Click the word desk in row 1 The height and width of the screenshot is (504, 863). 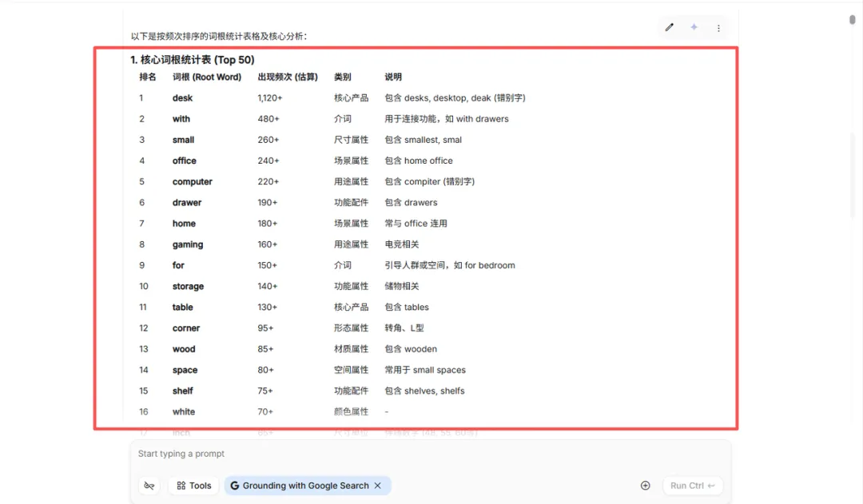click(182, 97)
